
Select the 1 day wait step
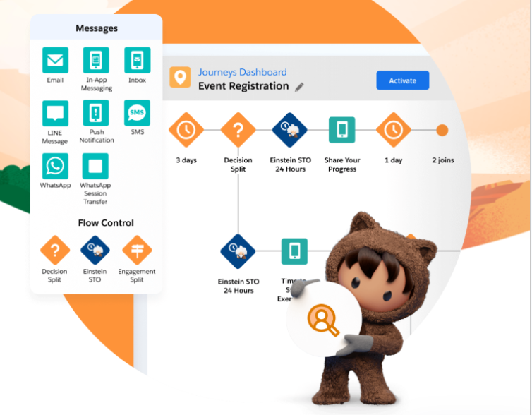pos(394,130)
